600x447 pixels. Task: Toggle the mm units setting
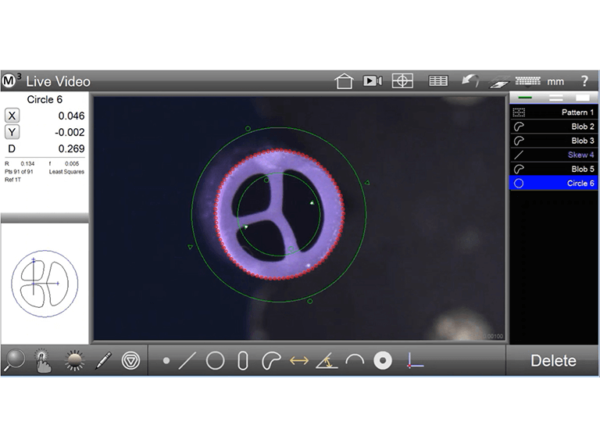555,81
